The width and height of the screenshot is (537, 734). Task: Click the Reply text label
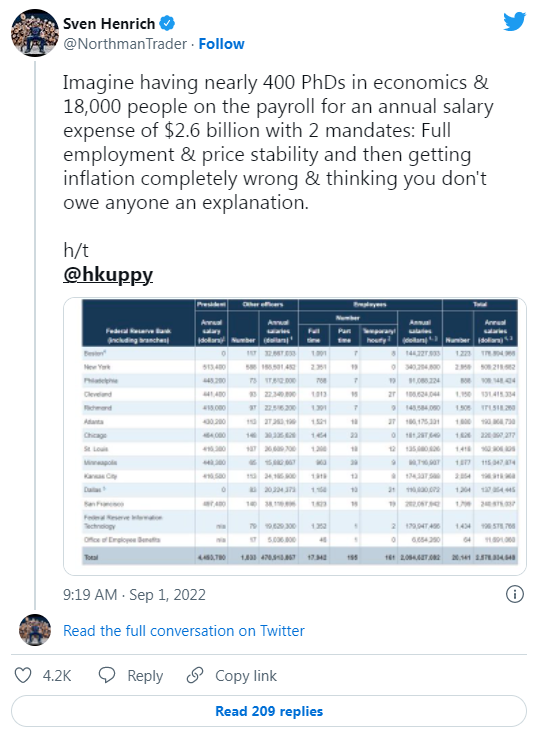click(145, 676)
